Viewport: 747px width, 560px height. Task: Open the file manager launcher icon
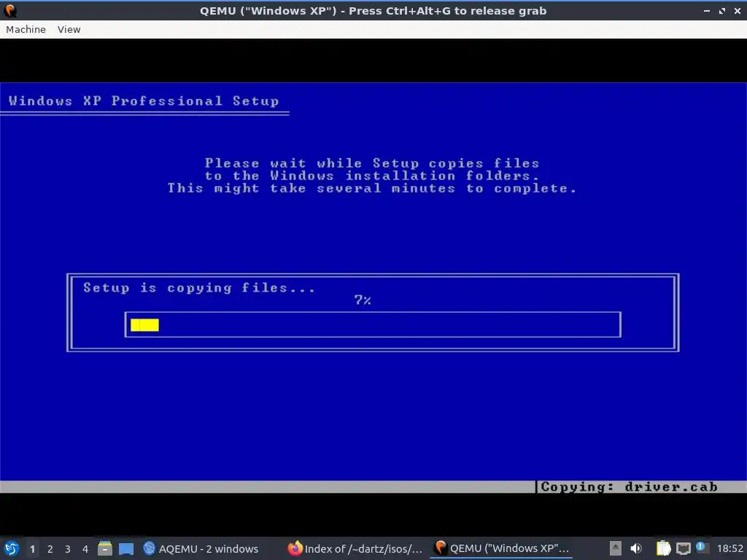[x=105, y=548]
